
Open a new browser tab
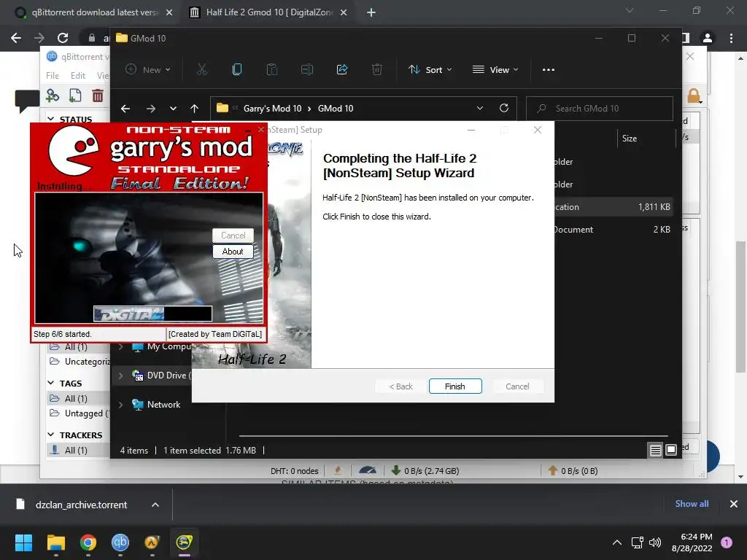click(371, 13)
